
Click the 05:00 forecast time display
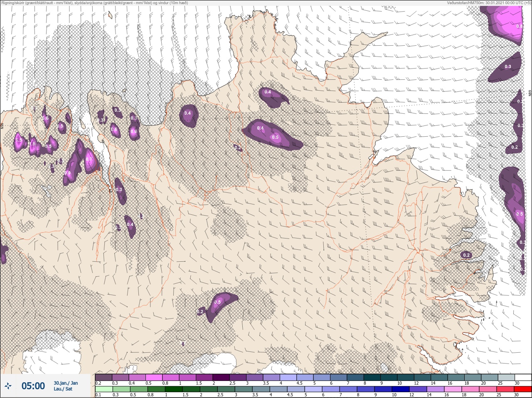tap(33, 386)
